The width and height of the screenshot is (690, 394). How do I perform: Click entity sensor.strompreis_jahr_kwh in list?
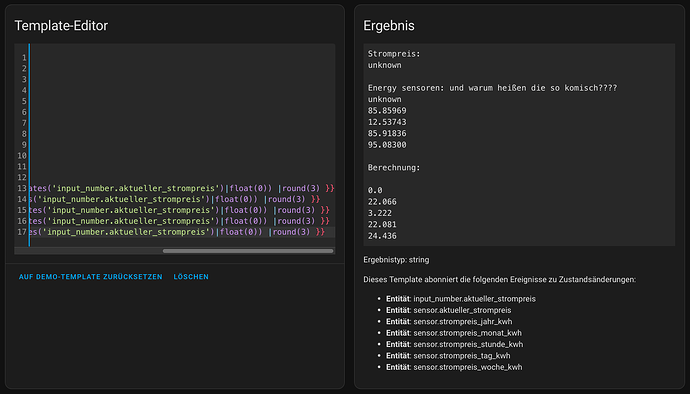[x=462, y=321]
